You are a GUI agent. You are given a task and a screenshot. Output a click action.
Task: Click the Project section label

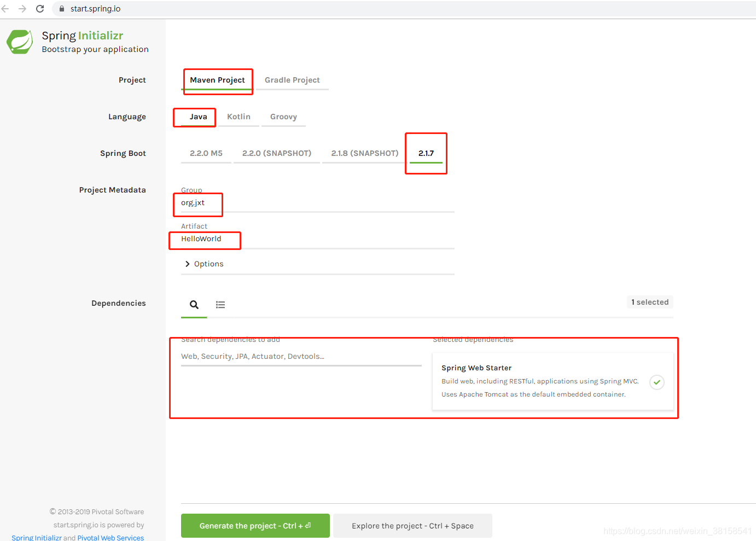tap(132, 80)
